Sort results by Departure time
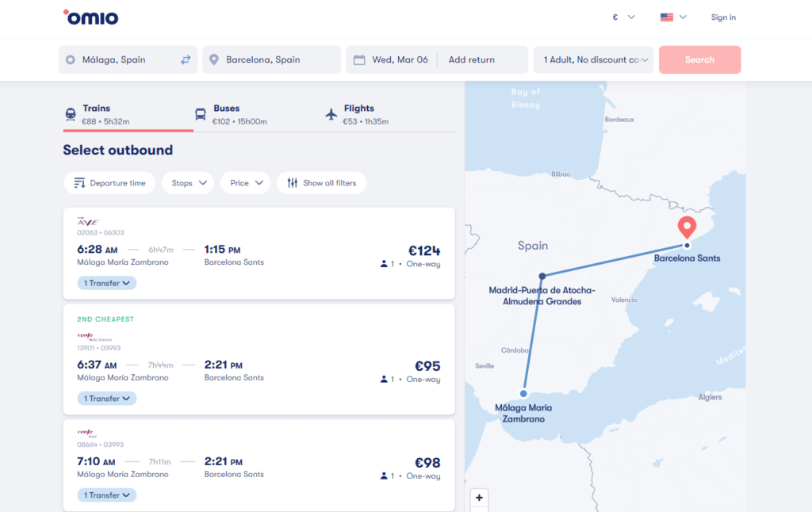The image size is (812, 512). pos(109,183)
